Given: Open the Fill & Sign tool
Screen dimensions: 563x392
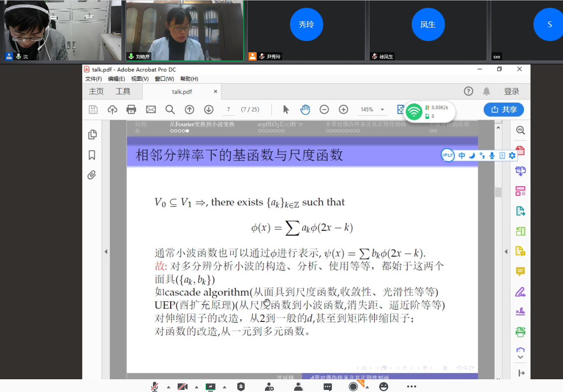Looking at the screenshot, I should [x=520, y=291].
